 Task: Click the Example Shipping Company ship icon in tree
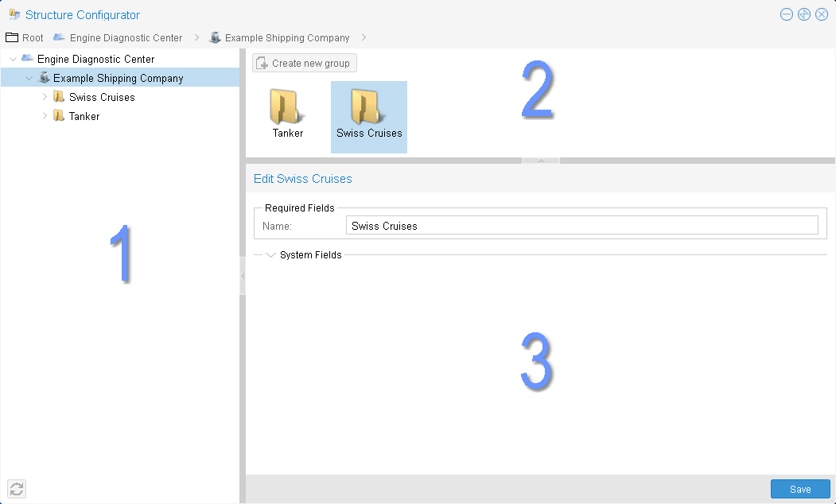(x=44, y=78)
